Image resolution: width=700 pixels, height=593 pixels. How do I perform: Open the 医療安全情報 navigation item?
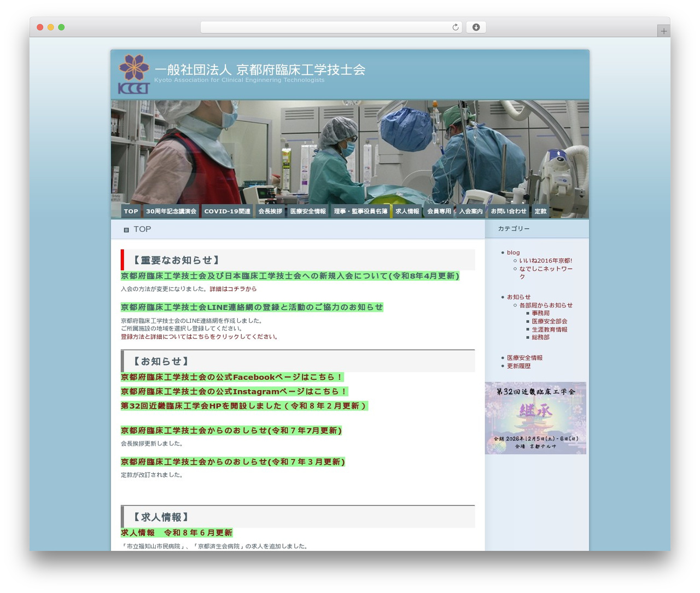[308, 211]
